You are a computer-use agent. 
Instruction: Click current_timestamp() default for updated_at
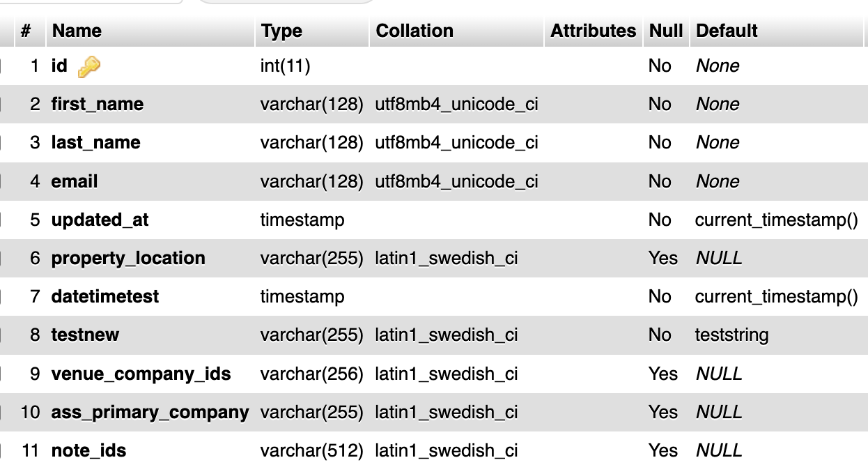point(775,220)
